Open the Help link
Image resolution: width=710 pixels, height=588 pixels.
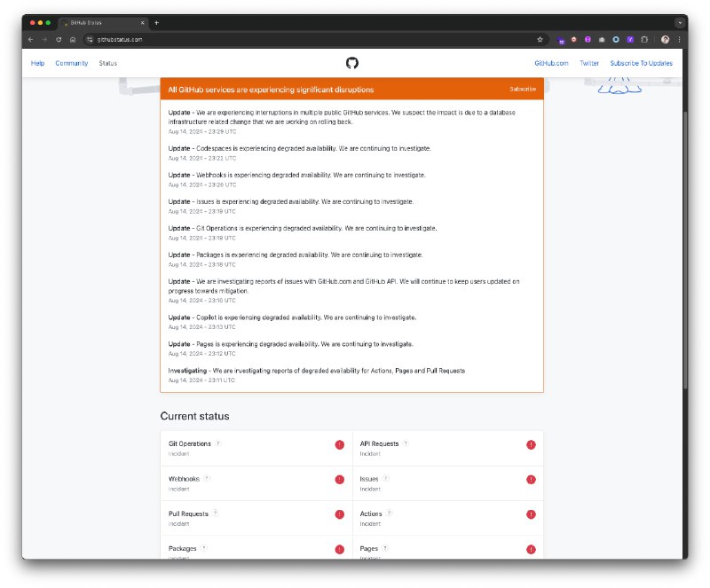[37, 63]
